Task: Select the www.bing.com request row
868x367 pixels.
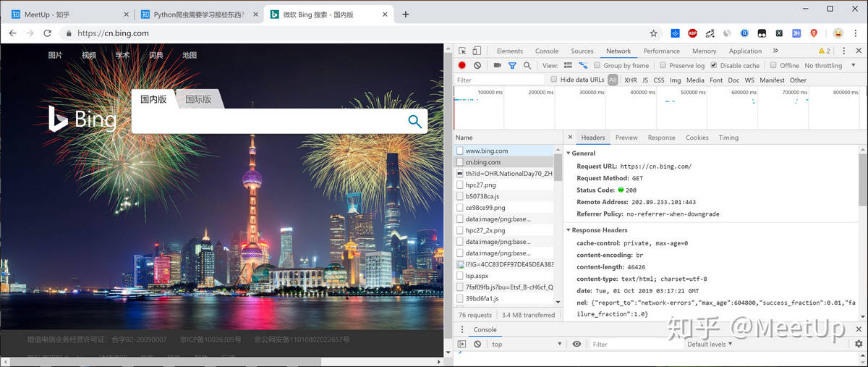Action: click(487, 151)
